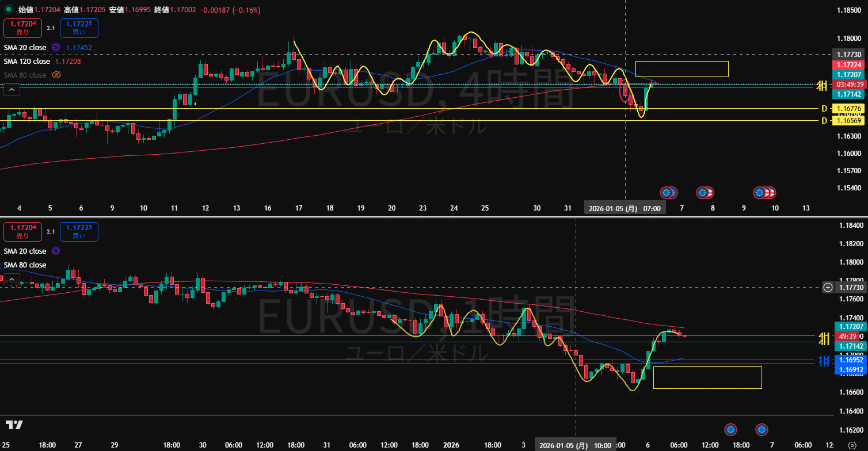Open the first economic event icon on the upper chart
Image resolution: width=868 pixels, height=451 pixels.
pyautogui.click(x=667, y=193)
